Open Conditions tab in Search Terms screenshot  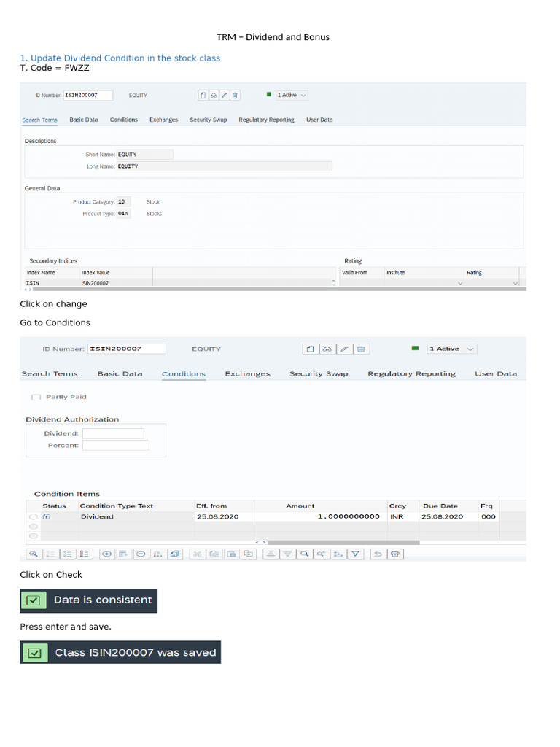124,120
